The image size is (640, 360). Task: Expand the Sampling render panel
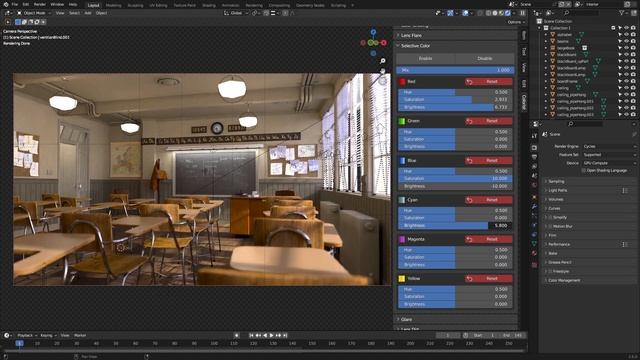pyautogui.click(x=590, y=181)
